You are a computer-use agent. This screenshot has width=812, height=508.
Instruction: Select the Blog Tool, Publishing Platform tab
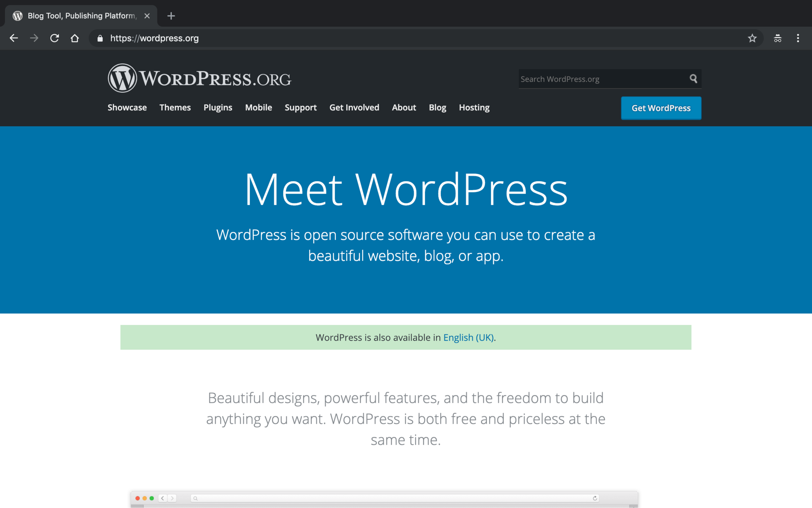tap(81, 16)
